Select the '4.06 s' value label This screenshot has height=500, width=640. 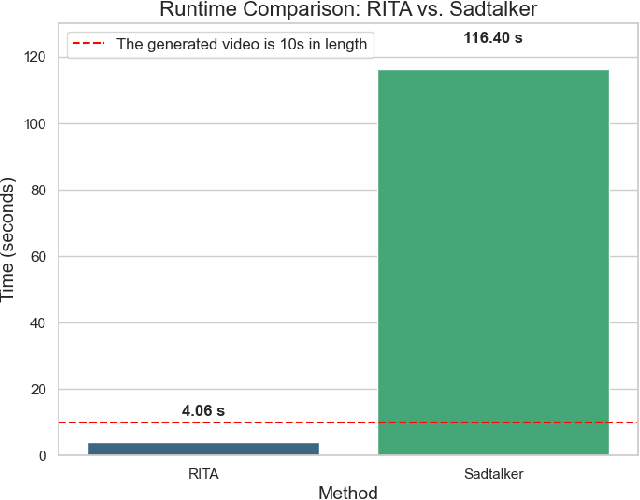[x=203, y=410]
